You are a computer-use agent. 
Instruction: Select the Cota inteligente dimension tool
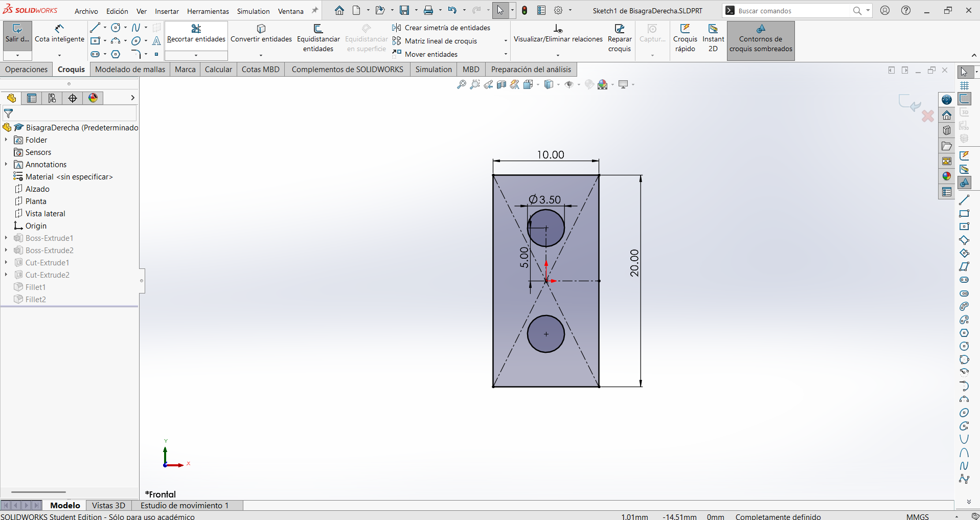[59, 34]
